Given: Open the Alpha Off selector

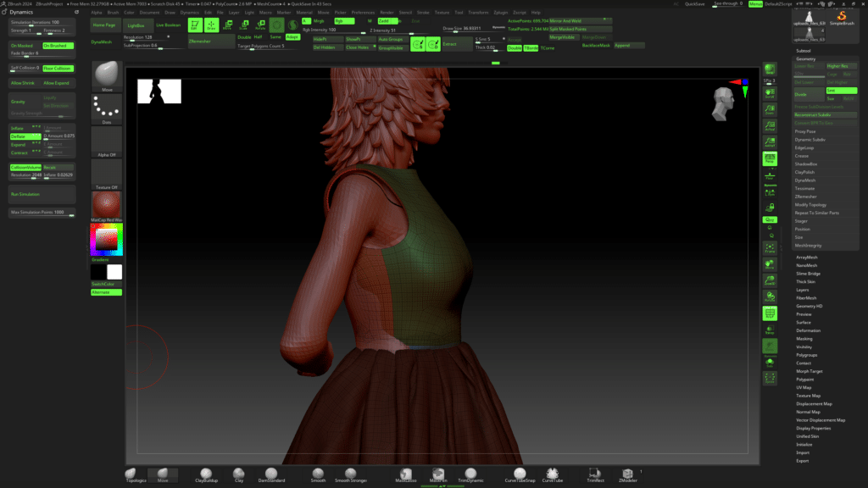Looking at the screenshot, I should (107, 141).
